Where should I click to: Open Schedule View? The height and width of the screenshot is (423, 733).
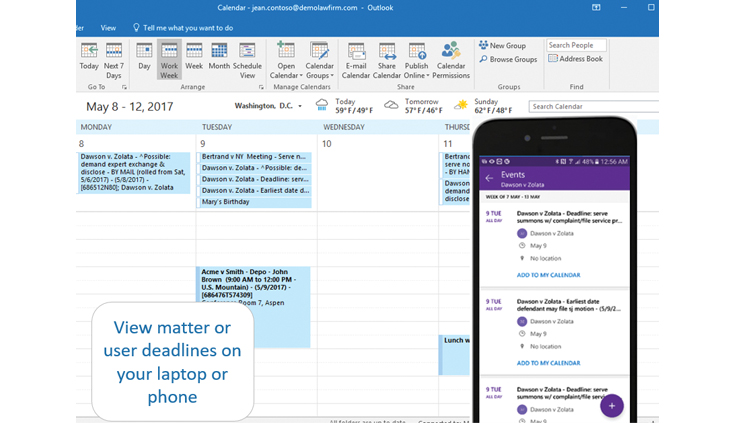(x=247, y=61)
